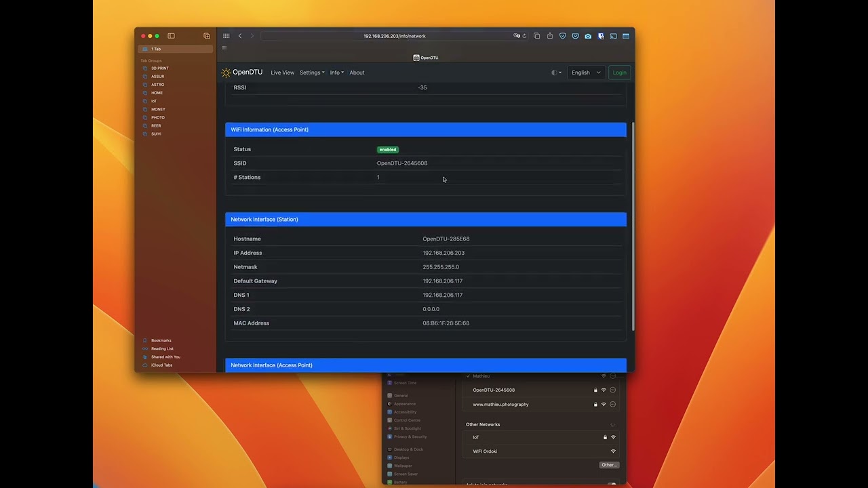This screenshot has height=488, width=868.
Task: Show the Safari tab overview icon at the toolbar's right end
Action: pos(626,36)
